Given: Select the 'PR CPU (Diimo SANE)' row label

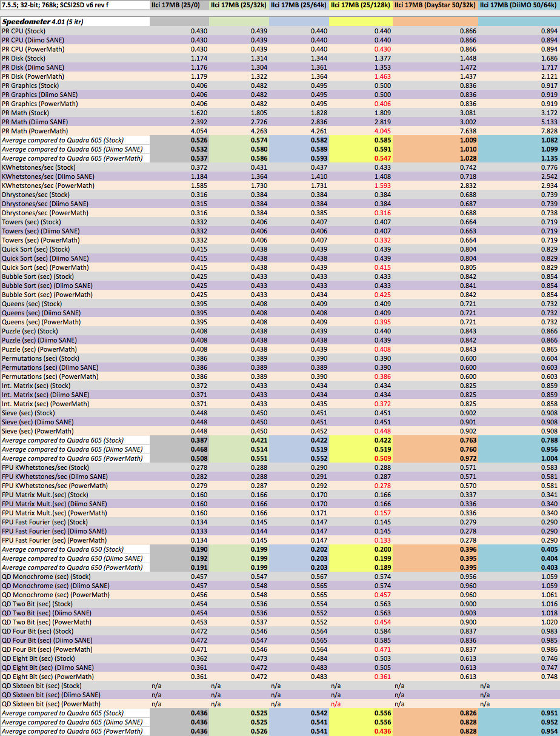Looking at the screenshot, I should pyautogui.click(x=32, y=39).
